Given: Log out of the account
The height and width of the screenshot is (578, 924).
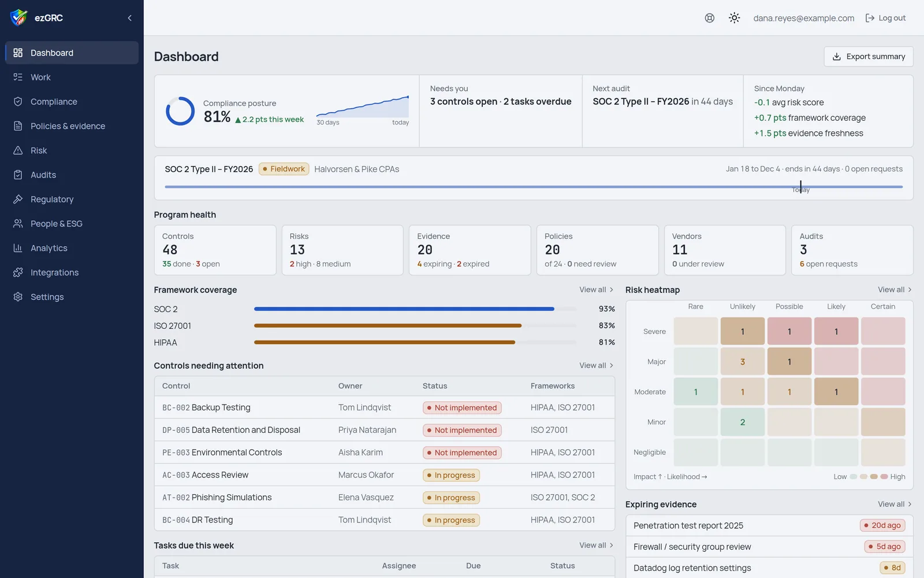Looking at the screenshot, I should (885, 18).
